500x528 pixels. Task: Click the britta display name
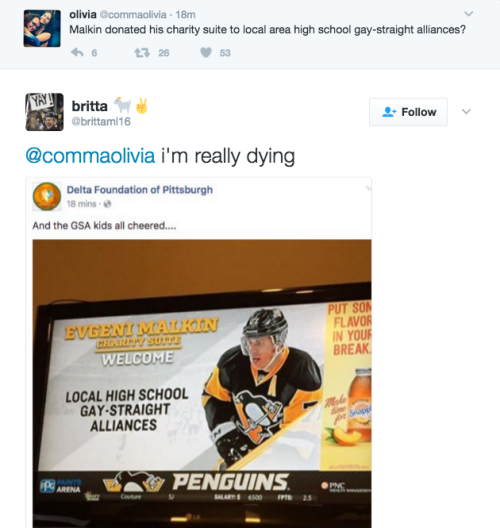(x=90, y=106)
